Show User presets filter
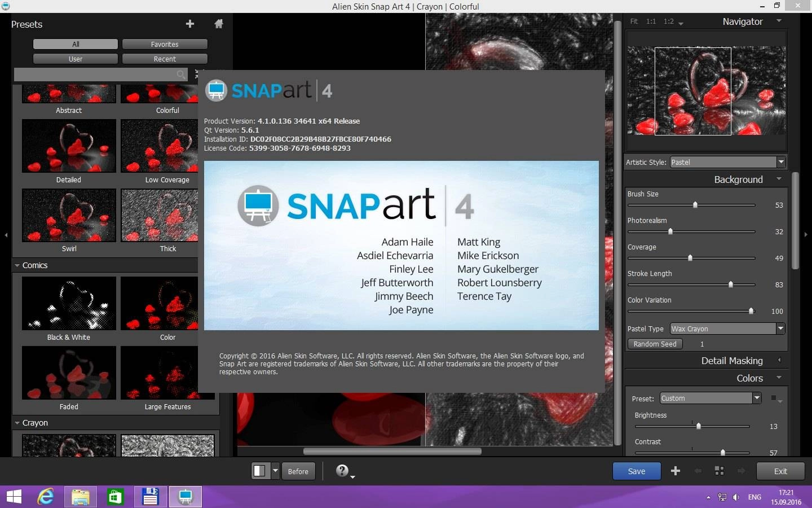812x508 pixels. click(x=76, y=59)
